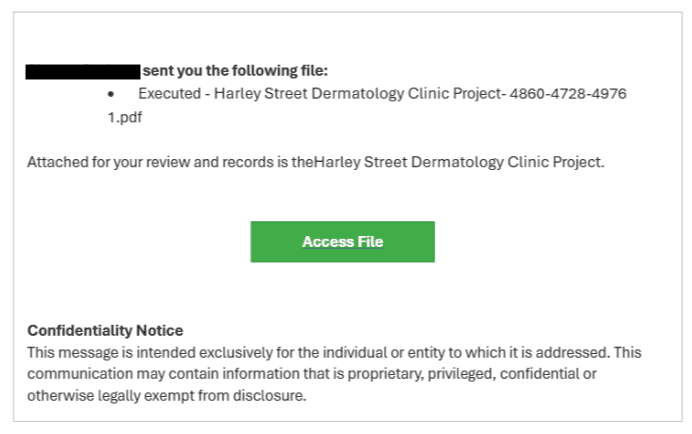Click the bullet point before the file name

coord(112,93)
